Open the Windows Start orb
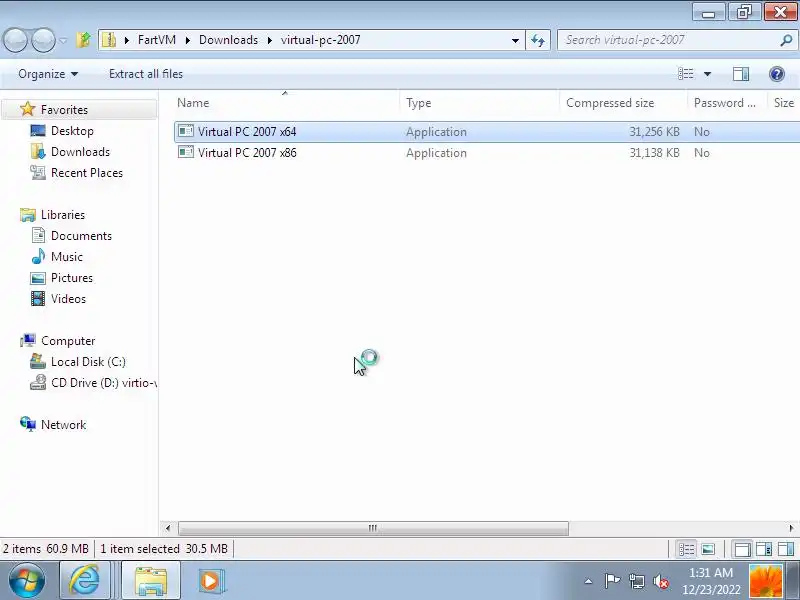This screenshot has width=800, height=600. pos(27,581)
